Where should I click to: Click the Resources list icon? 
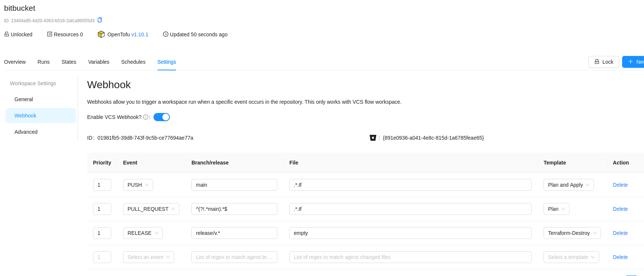point(50,34)
